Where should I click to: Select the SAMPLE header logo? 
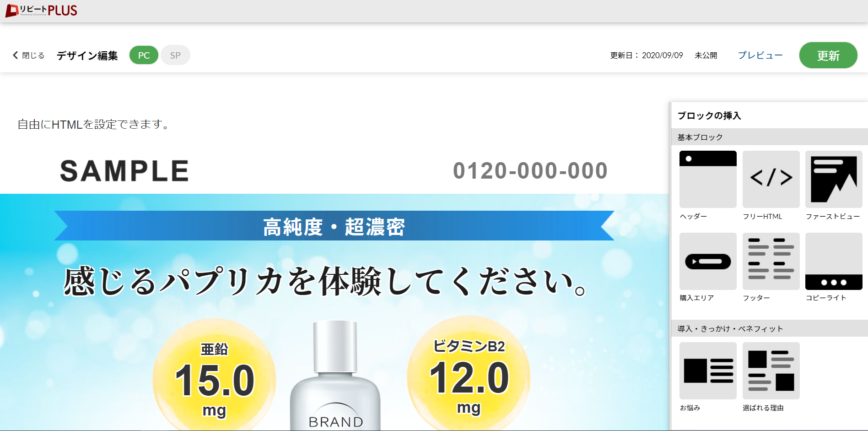pyautogui.click(x=124, y=171)
